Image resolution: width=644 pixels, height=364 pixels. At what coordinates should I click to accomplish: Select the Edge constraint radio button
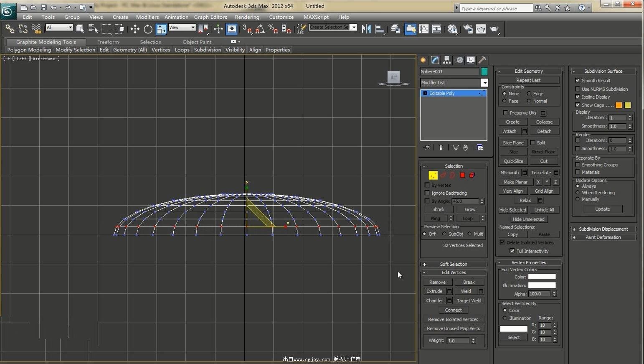pyautogui.click(x=529, y=94)
